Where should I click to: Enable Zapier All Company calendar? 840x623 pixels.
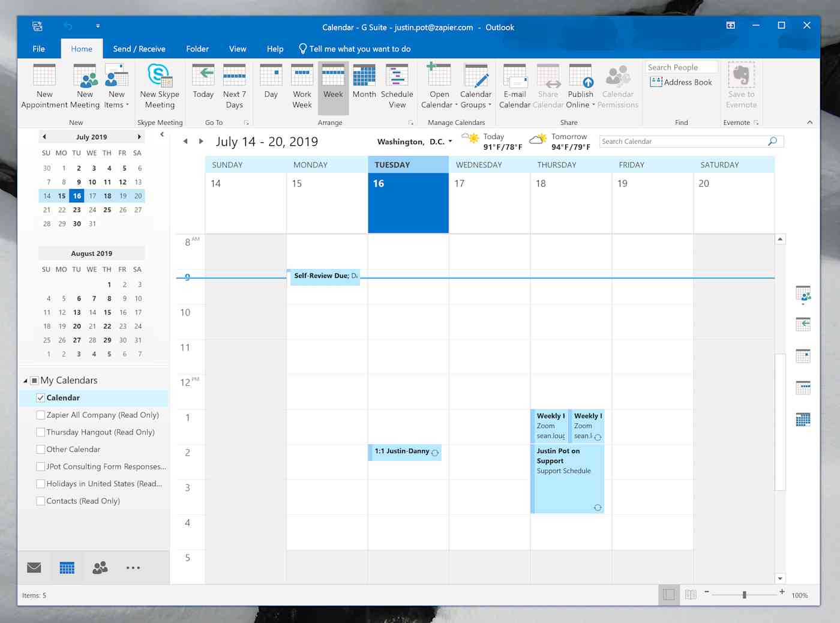(41, 415)
